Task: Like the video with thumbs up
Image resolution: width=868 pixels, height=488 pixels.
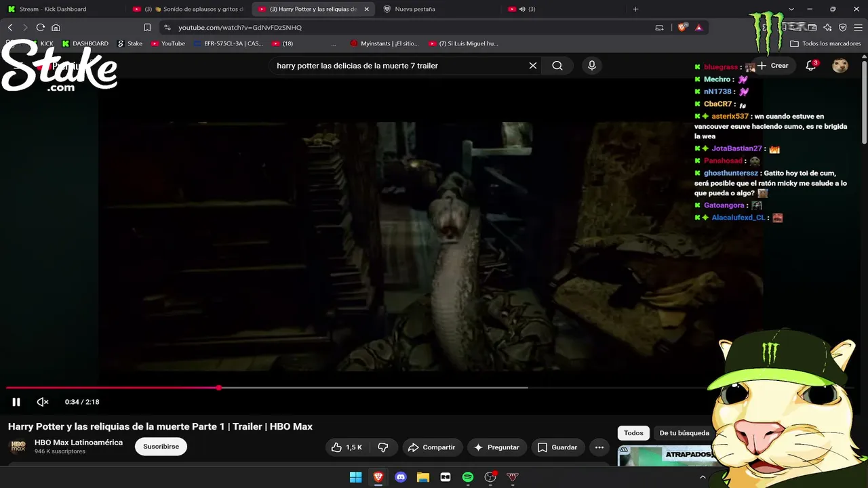Action: (x=347, y=447)
